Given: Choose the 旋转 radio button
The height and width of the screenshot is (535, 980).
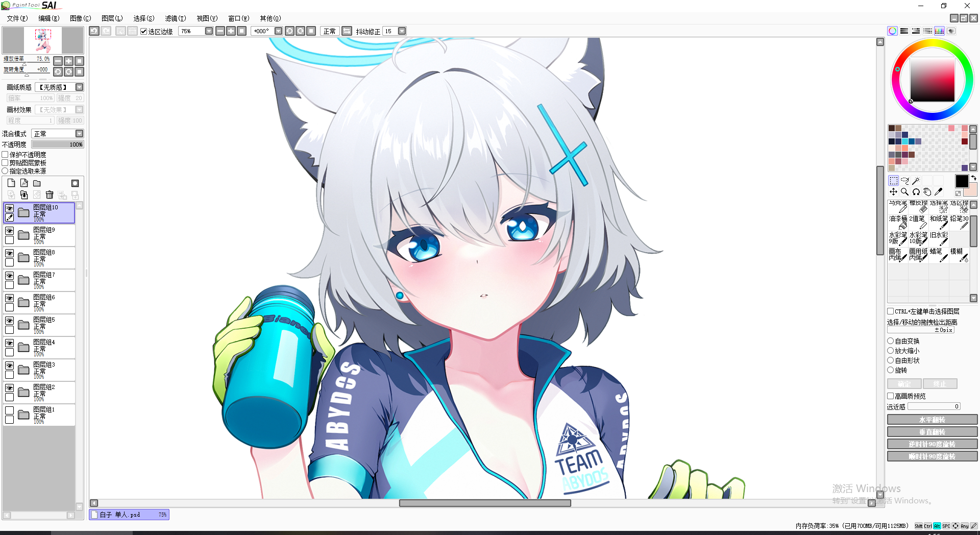Looking at the screenshot, I should coord(890,370).
